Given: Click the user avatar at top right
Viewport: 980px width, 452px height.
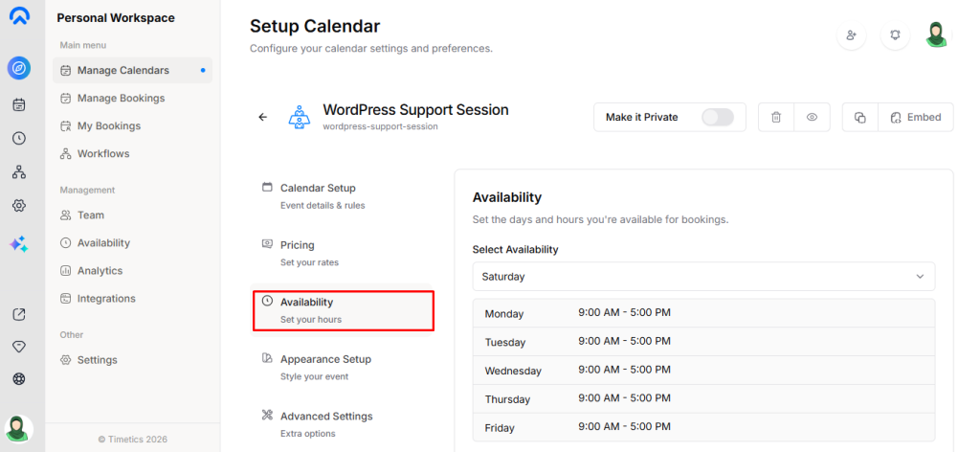Looking at the screenshot, I should (x=937, y=35).
